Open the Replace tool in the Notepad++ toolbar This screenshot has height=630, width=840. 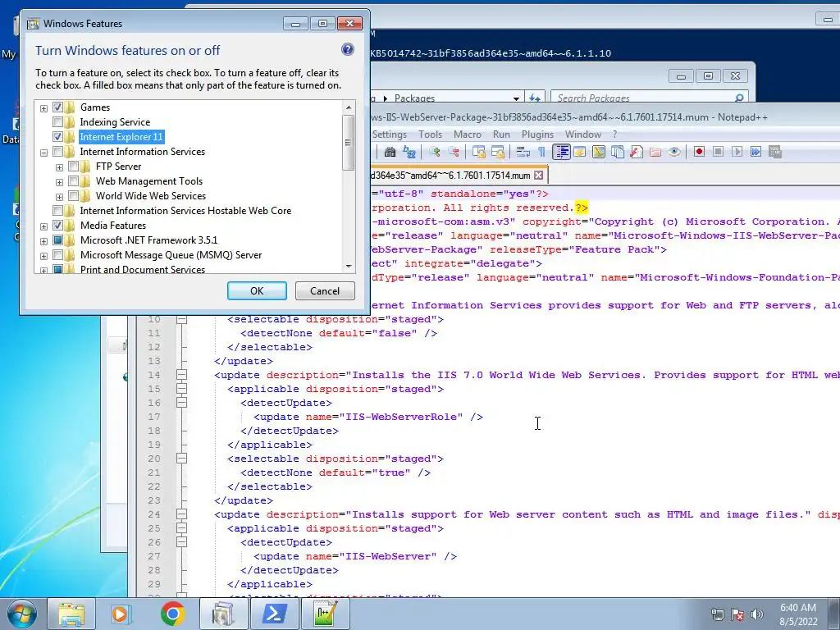point(409,152)
